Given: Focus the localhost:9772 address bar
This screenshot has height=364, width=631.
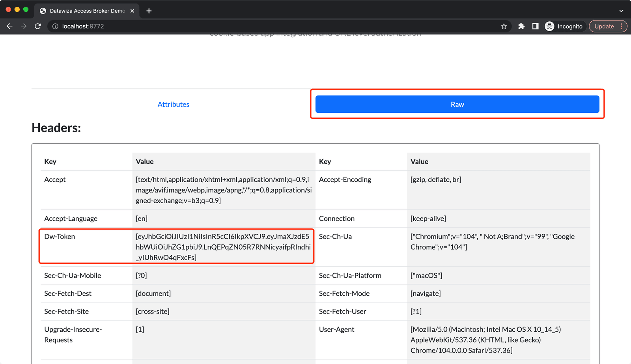Looking at the screenshot, I should click(x=276, y=26).
